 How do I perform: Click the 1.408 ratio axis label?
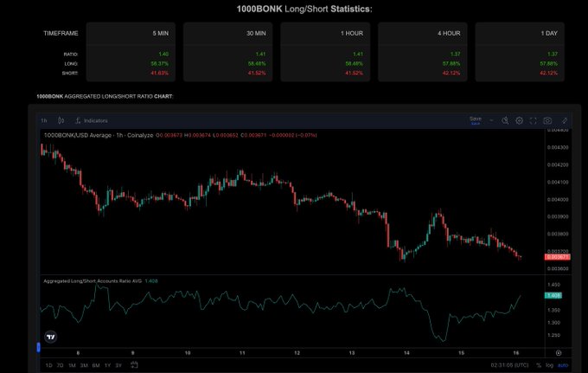click(x=553, y=295)
